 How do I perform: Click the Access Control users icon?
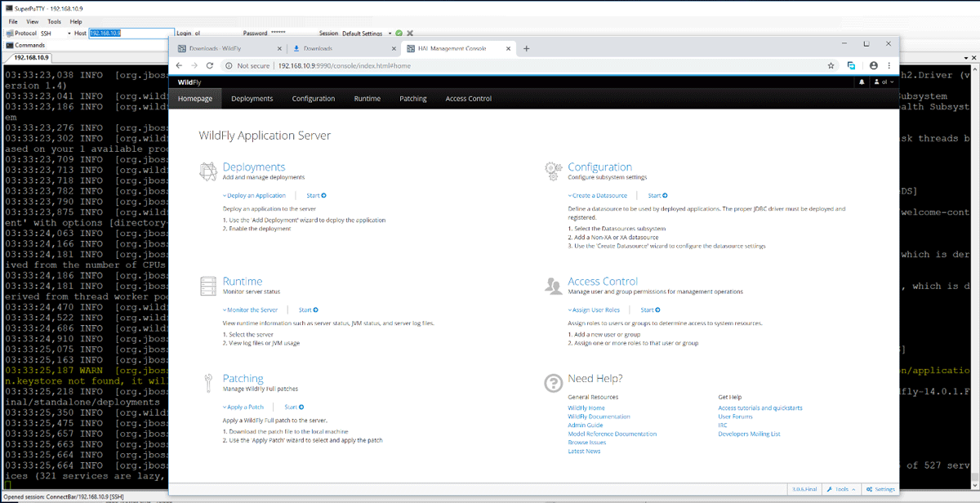pos(555,286)
